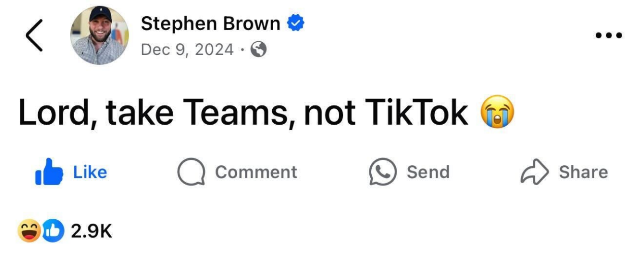Click the blue verified badge
This screenshot has height=262, width=644.
pos(296,23)
